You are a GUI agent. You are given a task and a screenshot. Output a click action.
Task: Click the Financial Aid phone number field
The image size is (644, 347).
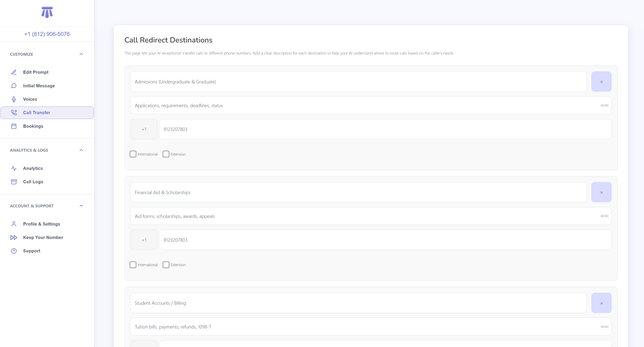pyautogui.click(x=385, y=240)
